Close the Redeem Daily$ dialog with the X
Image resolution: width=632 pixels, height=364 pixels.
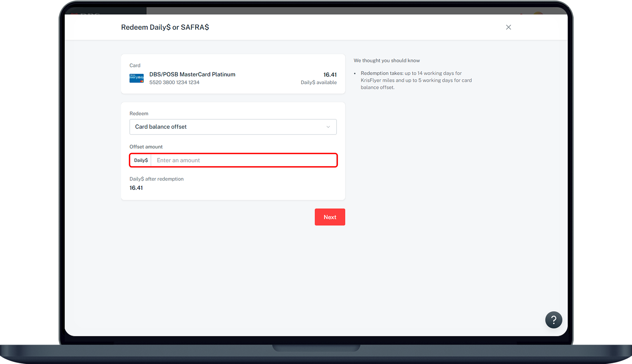click(508, 27)
